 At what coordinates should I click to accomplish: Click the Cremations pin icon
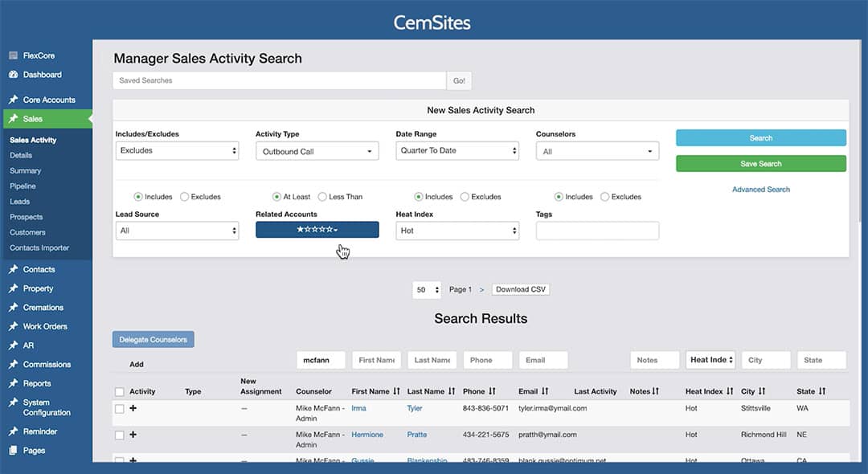click(x=14, y=308)
